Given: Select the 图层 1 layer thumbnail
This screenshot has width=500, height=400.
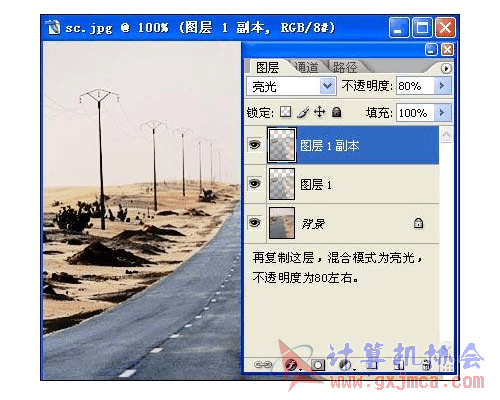Looking at the screenshot, I should pyautogui.click(x=282, y=184).
